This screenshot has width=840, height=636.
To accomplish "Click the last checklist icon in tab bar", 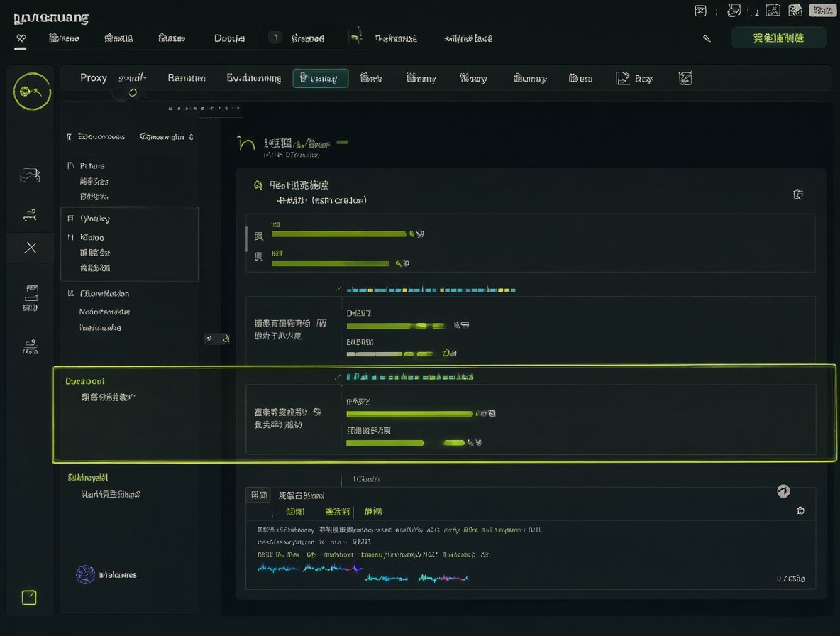I will [x=685, y=78].
